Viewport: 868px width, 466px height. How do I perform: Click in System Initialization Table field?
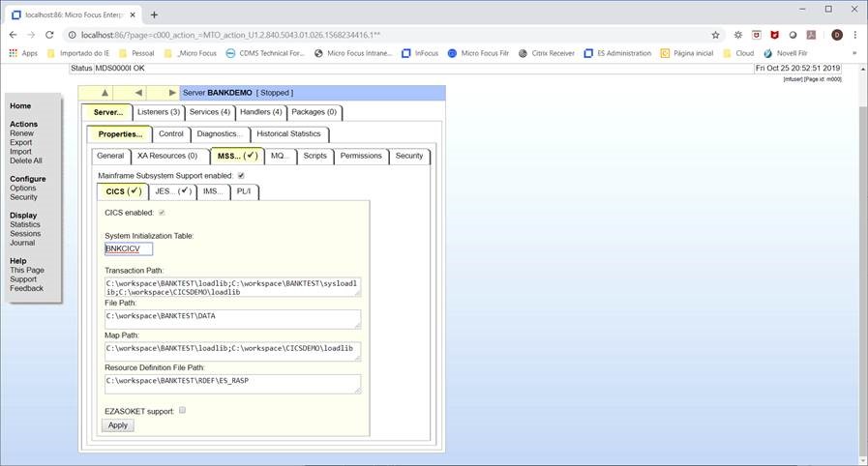[129, 248]
